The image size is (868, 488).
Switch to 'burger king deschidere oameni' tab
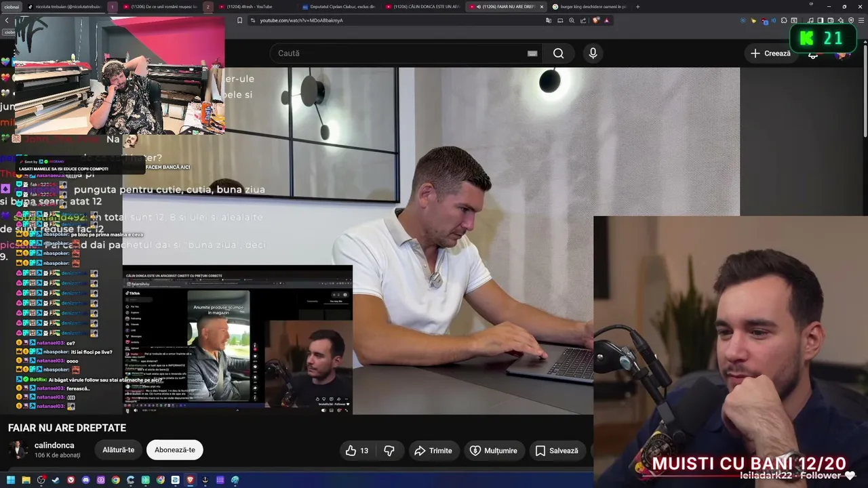(x=589, y=7)
